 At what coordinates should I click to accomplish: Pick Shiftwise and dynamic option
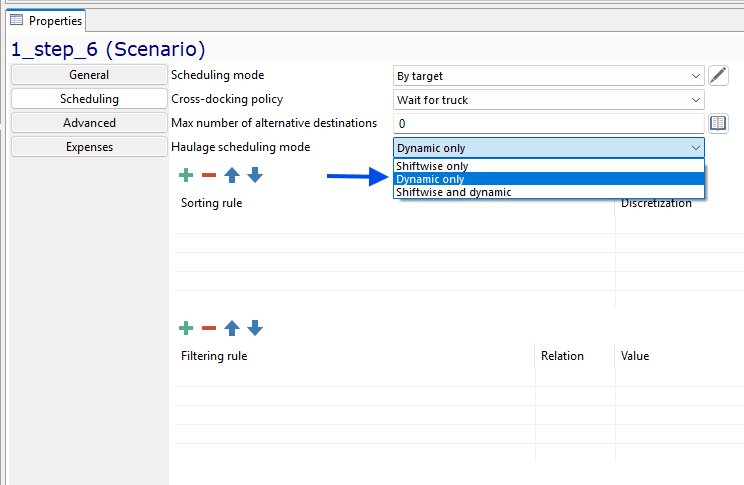click(x=549, y=192)
